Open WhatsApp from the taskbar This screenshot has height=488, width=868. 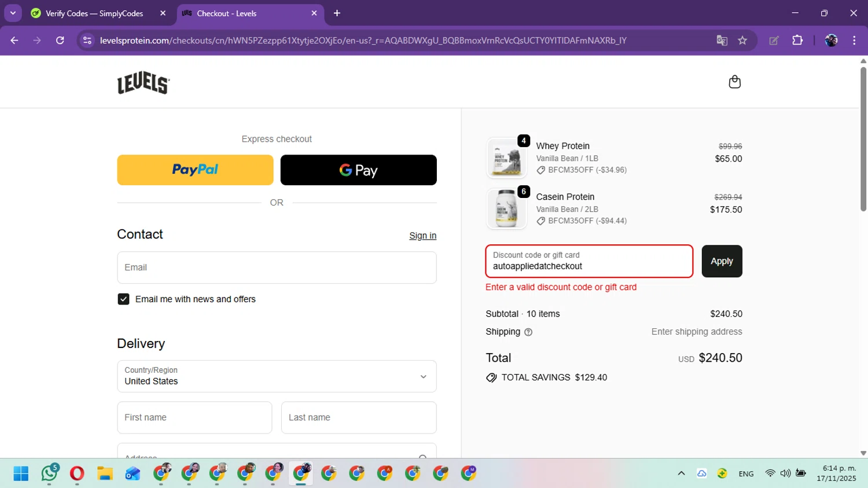pos(49,474)
